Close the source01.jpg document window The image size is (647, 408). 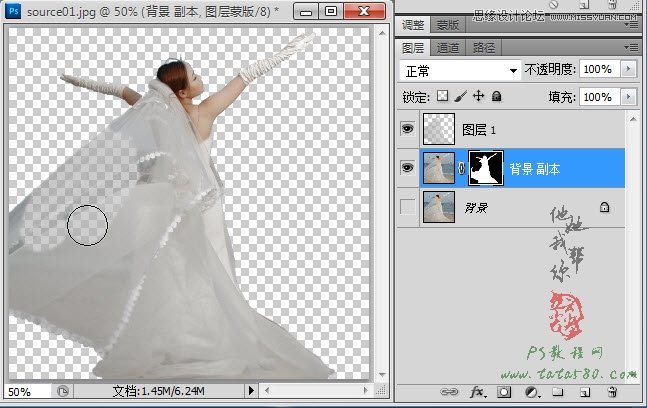pyautogui.click(x=364, y=11)
